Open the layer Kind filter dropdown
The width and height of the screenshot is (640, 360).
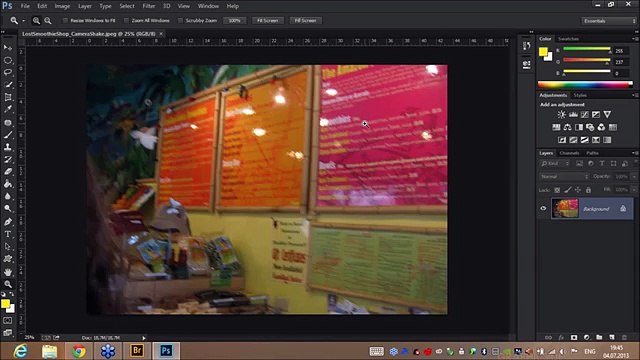tap(555, 164)
